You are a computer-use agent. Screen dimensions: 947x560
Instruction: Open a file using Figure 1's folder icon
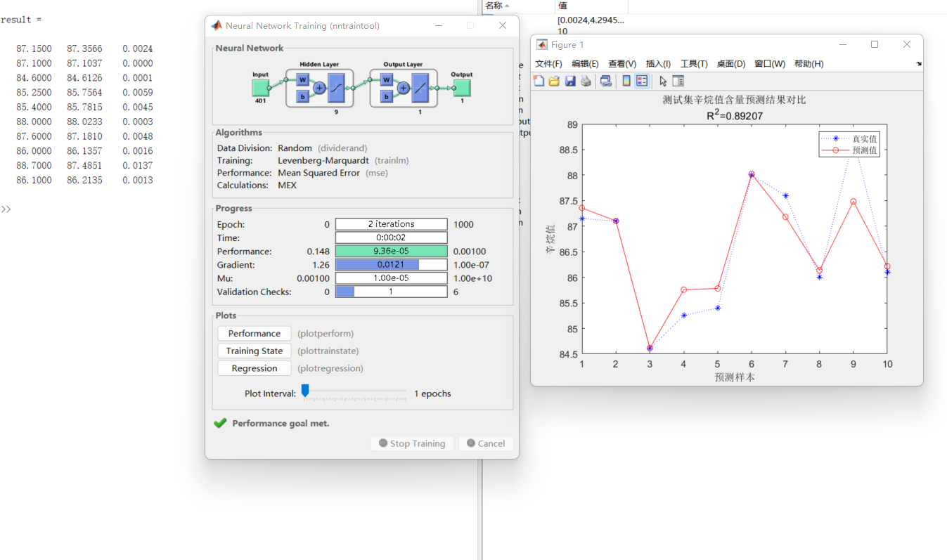pyautogui.click(x=554, y=81)
